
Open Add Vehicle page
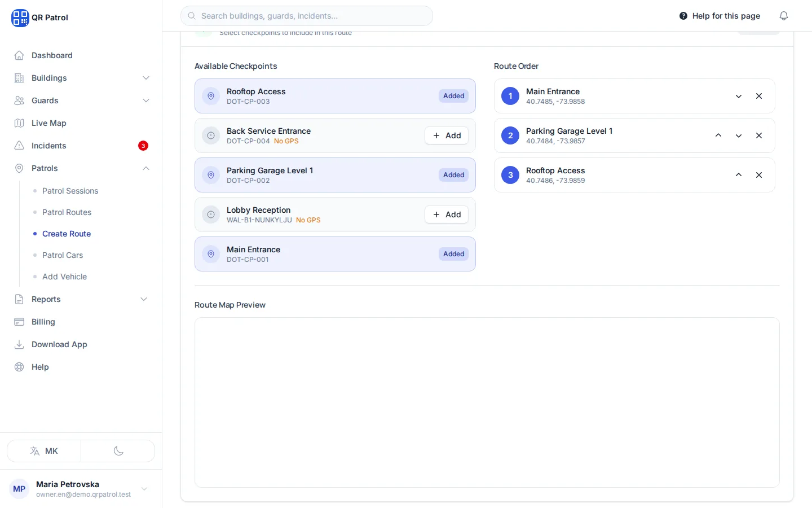64,277
